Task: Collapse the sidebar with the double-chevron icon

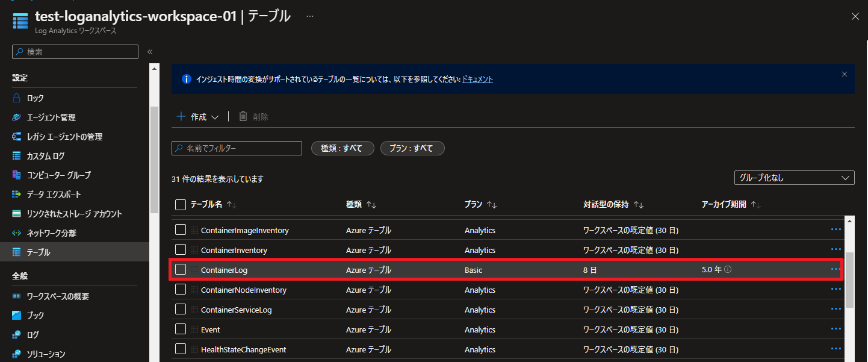Action: coord(150,52)
